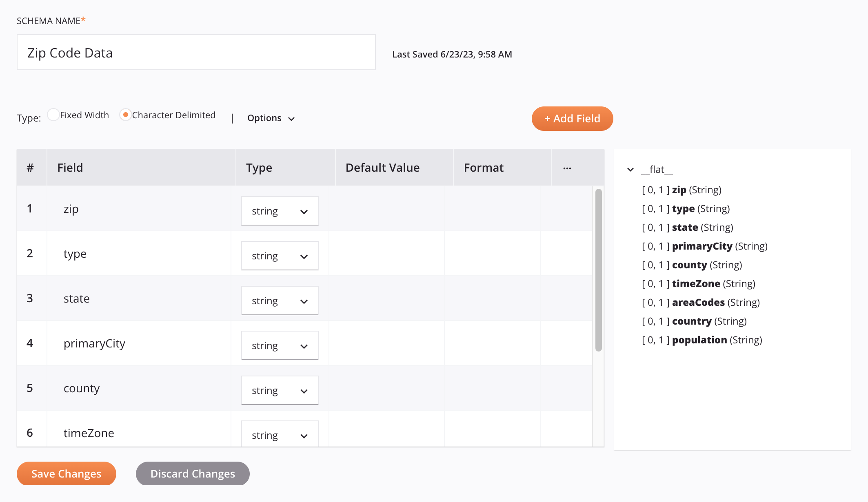Screen dimensions: 868x502
Task: Click the population field in tree panel
Action: point(700,339)
